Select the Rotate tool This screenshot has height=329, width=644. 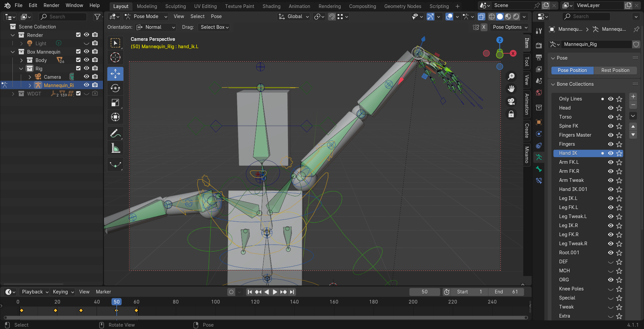[115, 88]
